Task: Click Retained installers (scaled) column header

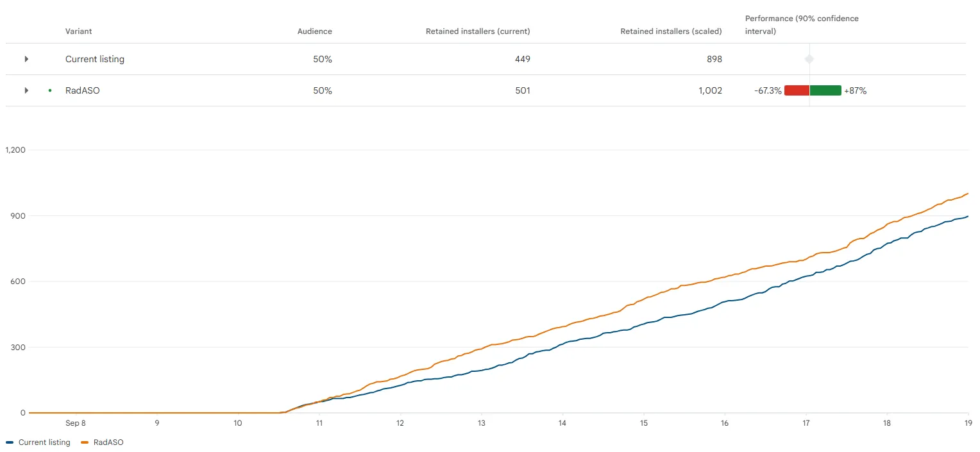Action: tap(671, 31)
